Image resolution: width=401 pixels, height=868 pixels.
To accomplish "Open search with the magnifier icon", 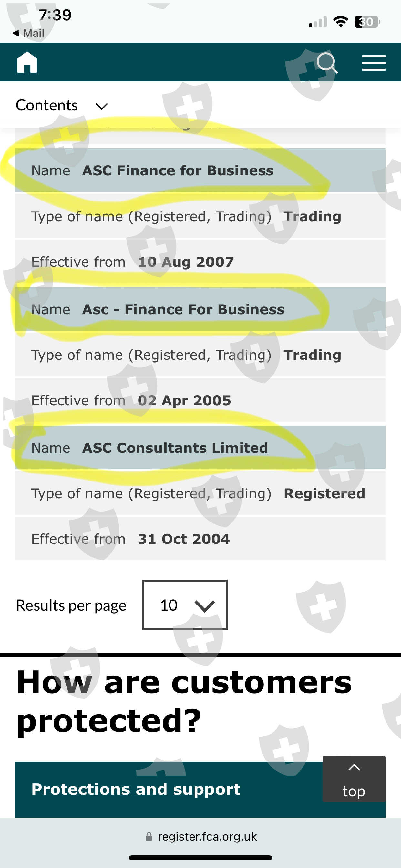I will pos(326,63).
